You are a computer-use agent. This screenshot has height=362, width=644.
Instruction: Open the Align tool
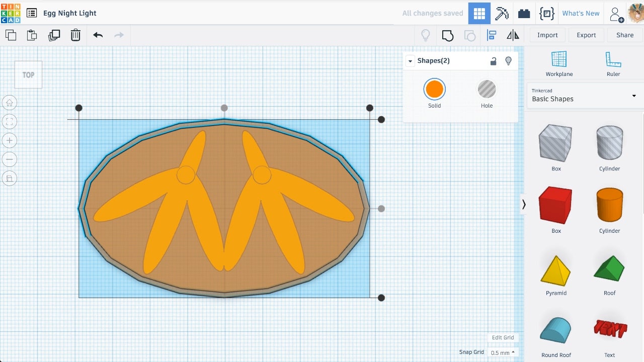click(492, 35)
